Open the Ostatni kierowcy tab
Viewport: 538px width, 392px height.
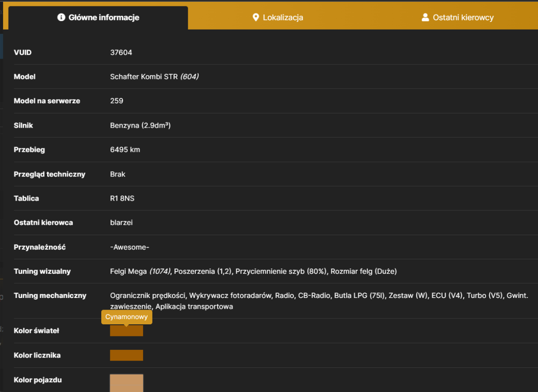[x=457, y=18]
